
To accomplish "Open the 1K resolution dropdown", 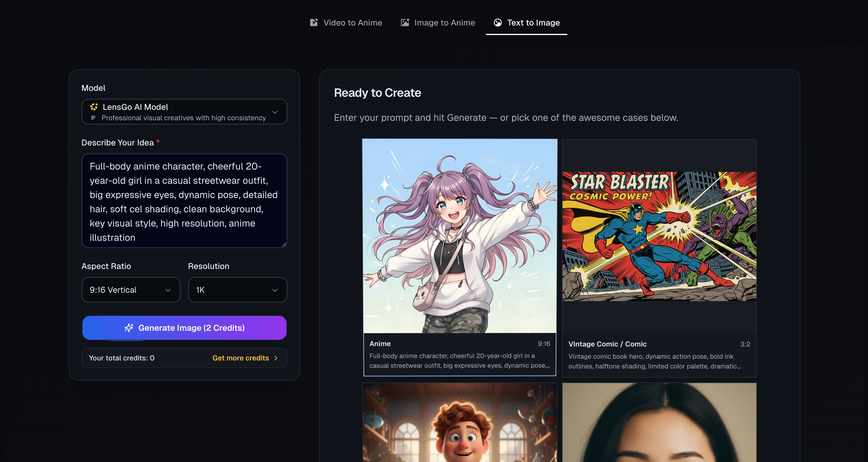I will [237, 290].
